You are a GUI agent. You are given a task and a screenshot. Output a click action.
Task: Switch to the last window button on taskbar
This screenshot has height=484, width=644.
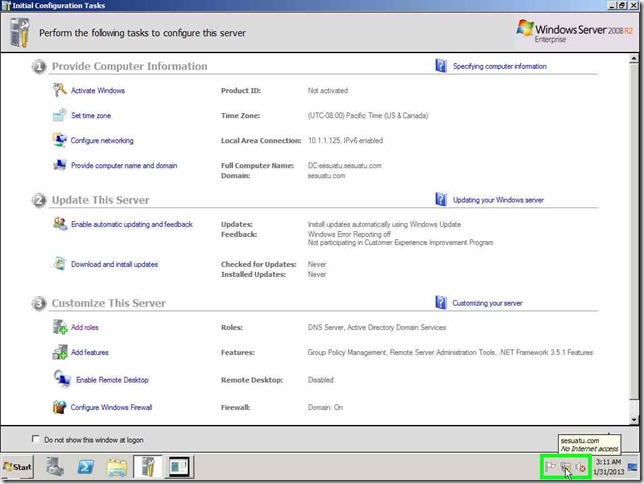pyautogui.click(x=179, y=467)
